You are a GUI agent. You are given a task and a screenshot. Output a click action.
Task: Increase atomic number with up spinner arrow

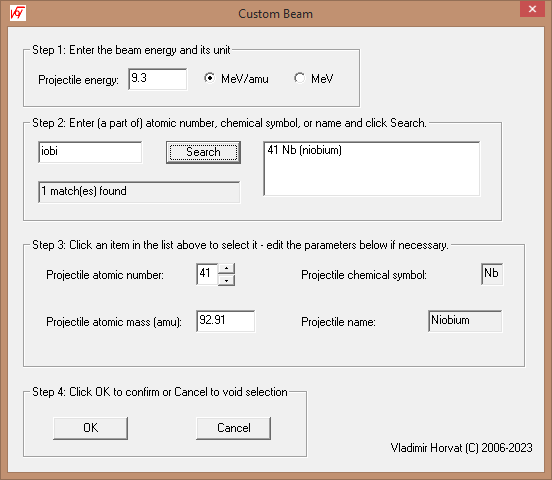coord(226,268)
